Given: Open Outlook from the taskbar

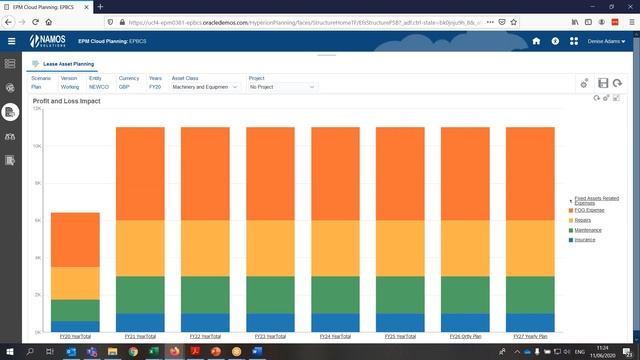Looking at the screenshot, I should coord(71,351).
